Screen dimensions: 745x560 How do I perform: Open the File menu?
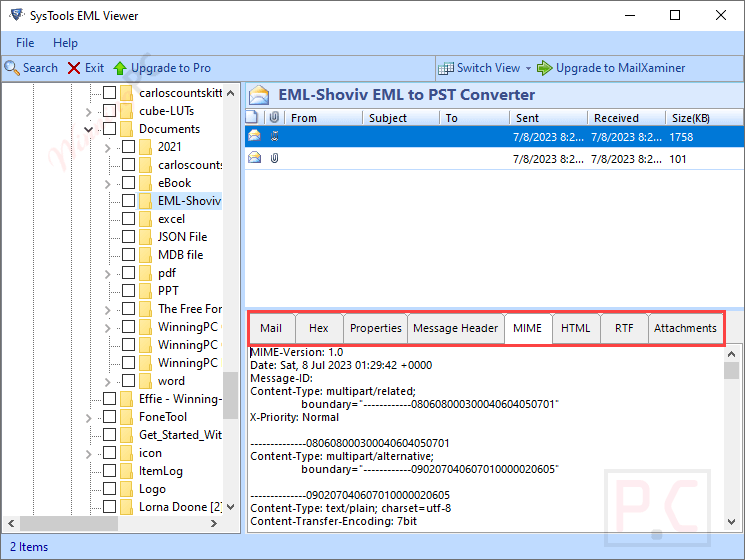point(25,43)
